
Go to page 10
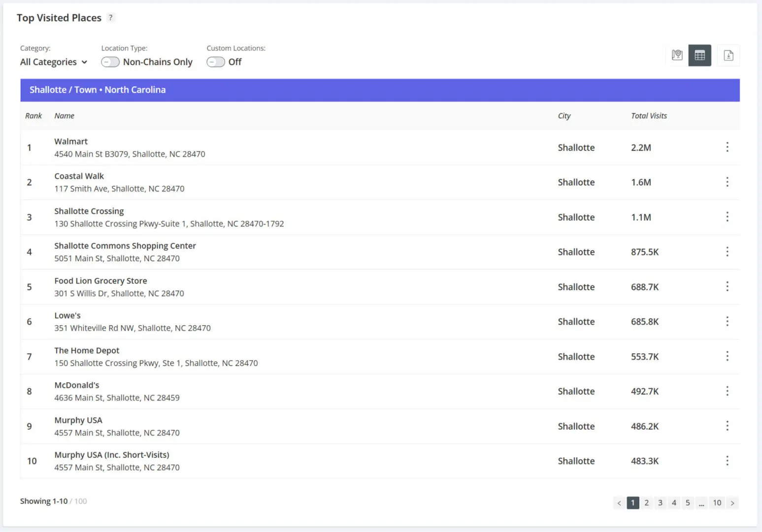pos(717,503)
